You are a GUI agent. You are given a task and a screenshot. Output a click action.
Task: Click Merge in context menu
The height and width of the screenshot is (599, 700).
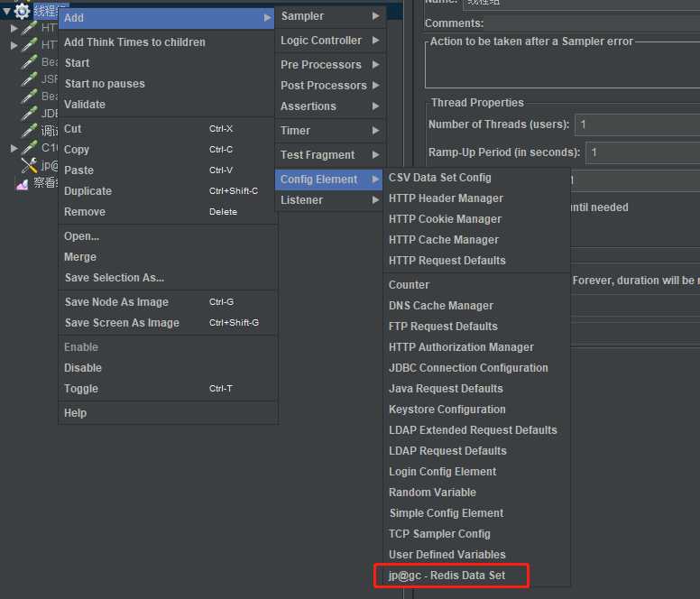pyautogui.click(x=167, y=257)
